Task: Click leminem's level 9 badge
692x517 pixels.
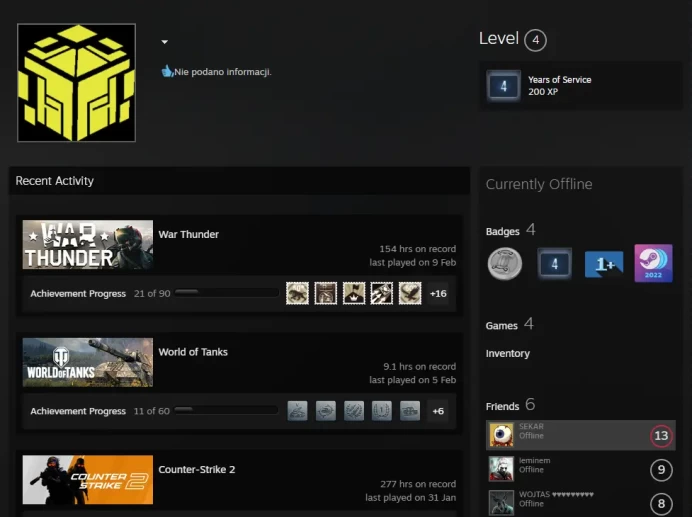Action: pyautogui.click(x=661, y=470)
